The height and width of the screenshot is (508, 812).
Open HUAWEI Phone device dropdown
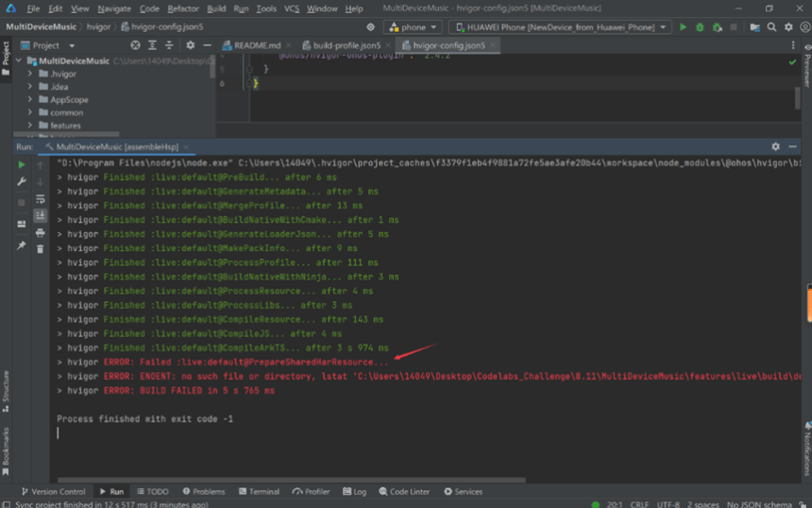[x=560, y=27]
